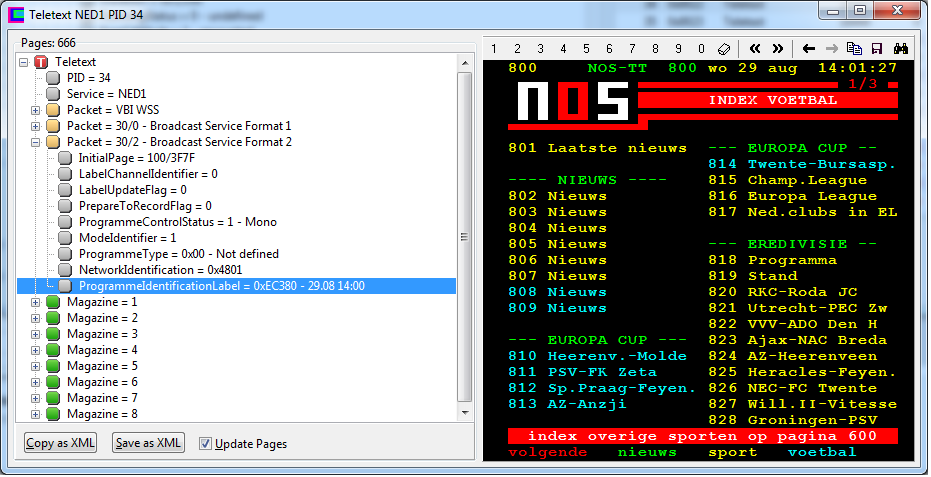Click the digit 4 toolbar button

(x=563, y=49)
